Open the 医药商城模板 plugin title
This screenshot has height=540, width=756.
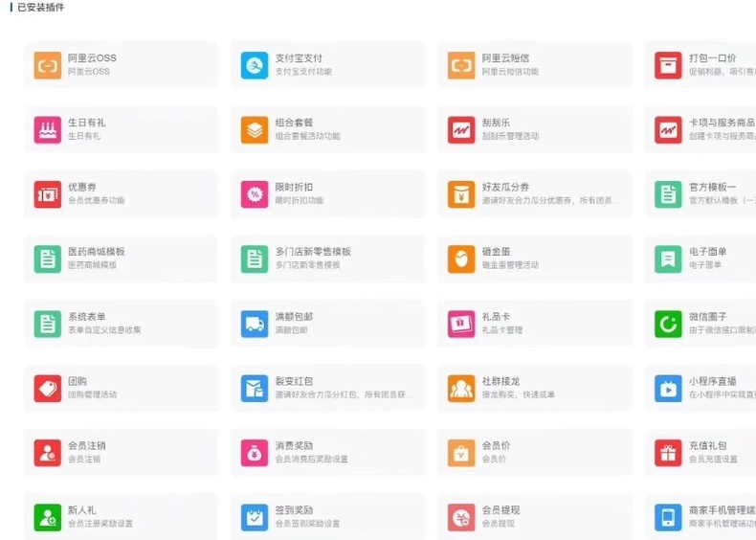pyautogui.click(x=97, y=252)
